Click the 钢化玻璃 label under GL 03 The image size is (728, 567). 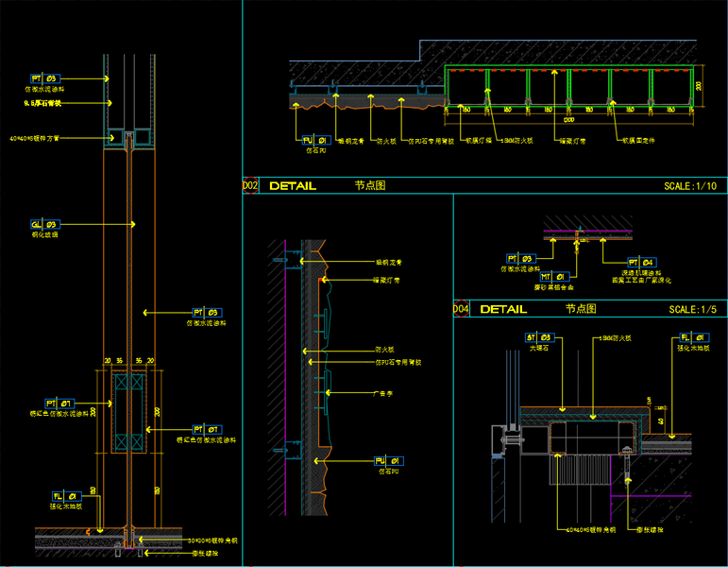pos(45,234)
